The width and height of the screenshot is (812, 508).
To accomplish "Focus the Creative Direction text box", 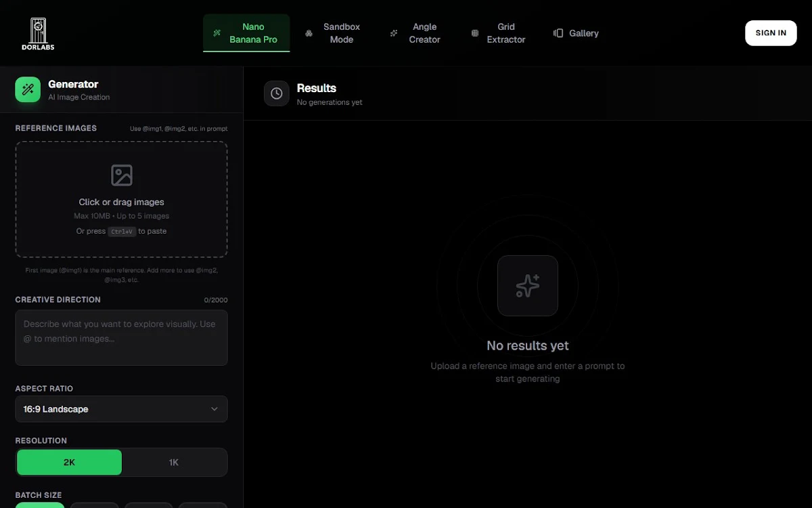I will coord(122,338).
